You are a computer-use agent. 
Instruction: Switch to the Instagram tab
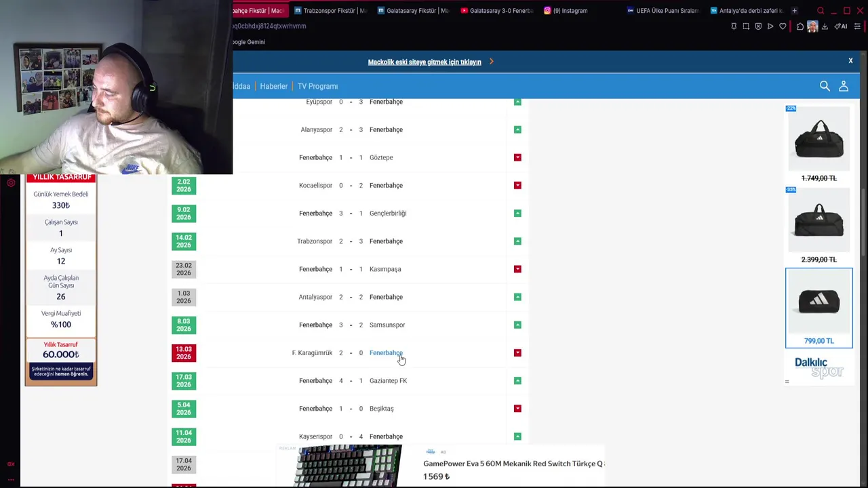coord(580,11)
